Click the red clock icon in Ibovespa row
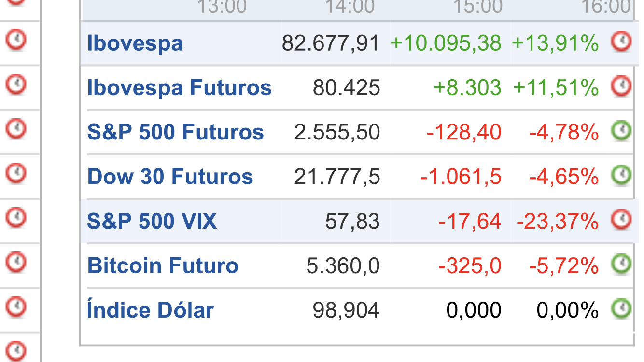The height and width of the screenshot is (362, 644). [621, 42]
